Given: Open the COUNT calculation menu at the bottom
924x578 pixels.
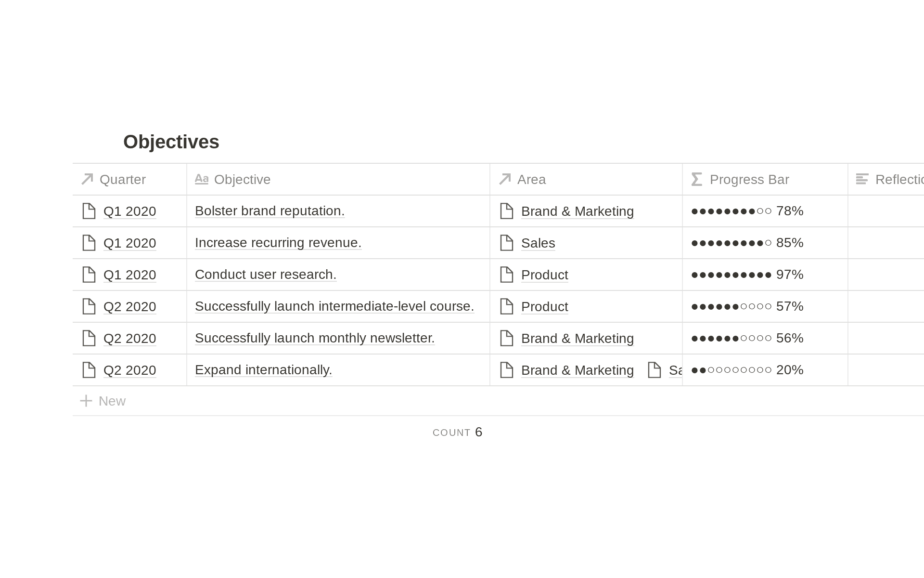Looking at the screenshot, I should point(457,432).
